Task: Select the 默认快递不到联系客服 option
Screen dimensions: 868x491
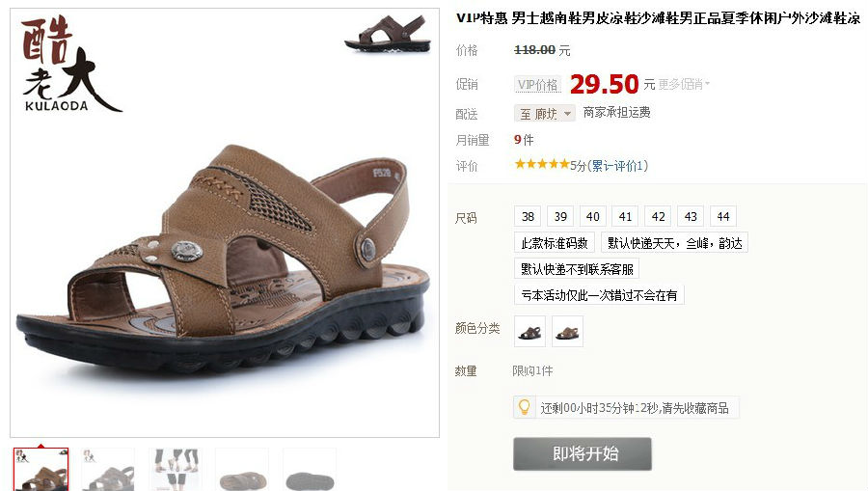Action: [x=577, y=268]
